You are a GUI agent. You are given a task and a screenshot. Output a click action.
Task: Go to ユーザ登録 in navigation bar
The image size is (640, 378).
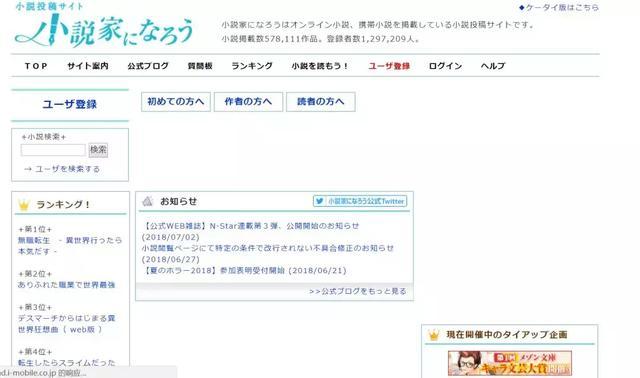pos(389,66)
